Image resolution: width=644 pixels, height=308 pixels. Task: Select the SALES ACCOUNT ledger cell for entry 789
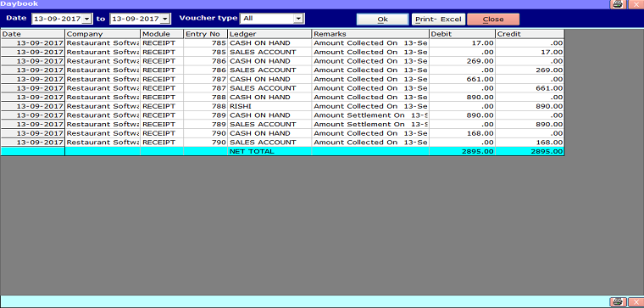[269, 124]
